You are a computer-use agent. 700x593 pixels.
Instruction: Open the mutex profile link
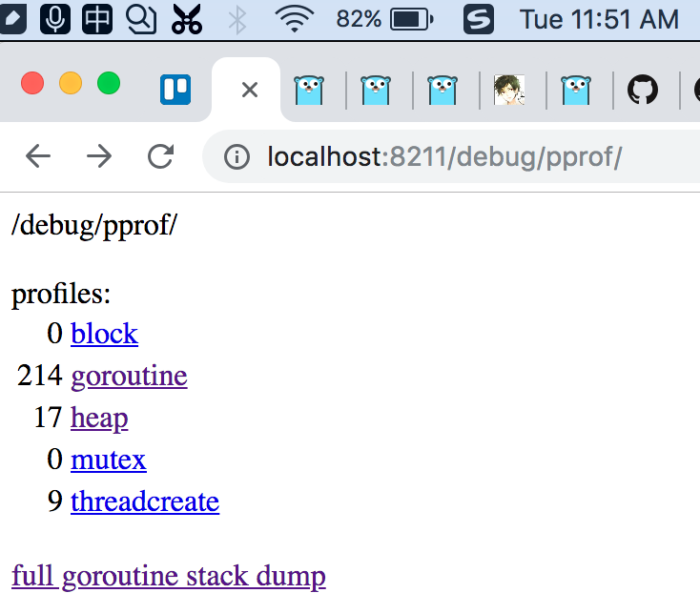coord(109,460)
